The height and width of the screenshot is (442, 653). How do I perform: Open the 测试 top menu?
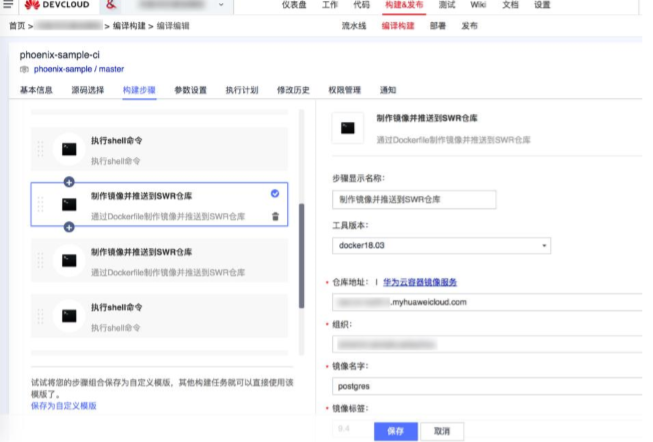click(447, 5)
